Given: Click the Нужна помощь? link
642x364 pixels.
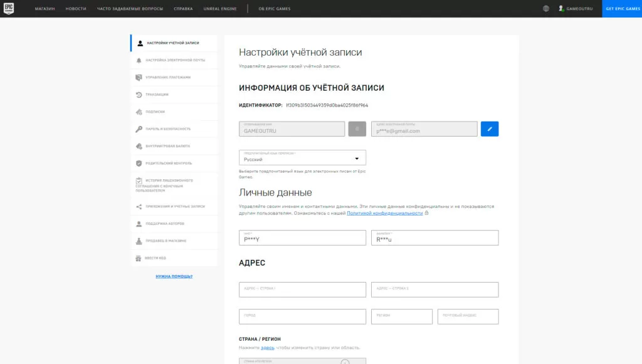Looking at the screenshot, I should pos(174,276).
